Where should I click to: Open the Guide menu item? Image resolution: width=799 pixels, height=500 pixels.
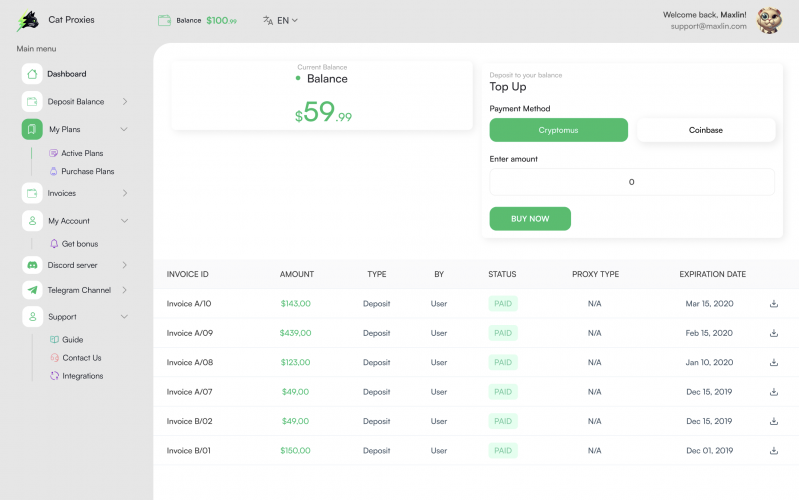point(72,339)
